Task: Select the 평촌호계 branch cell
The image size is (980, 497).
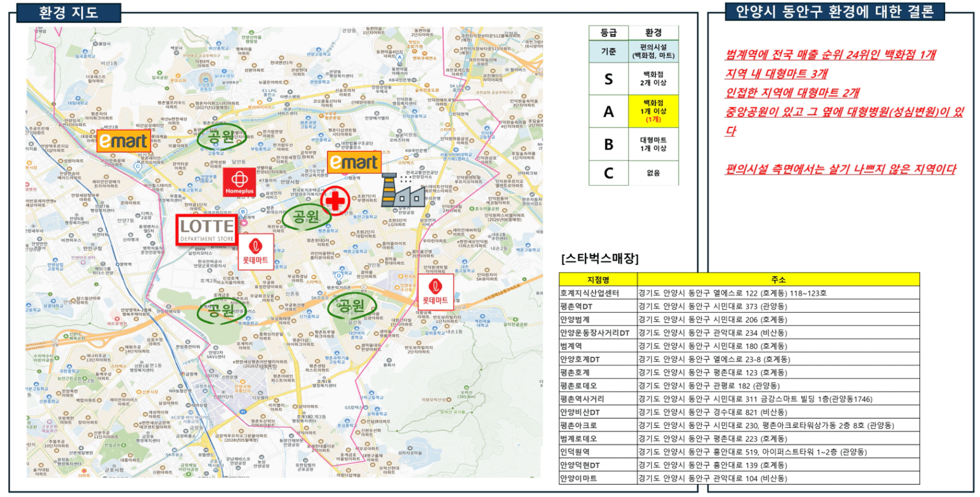Action: [x=598, y=373]
